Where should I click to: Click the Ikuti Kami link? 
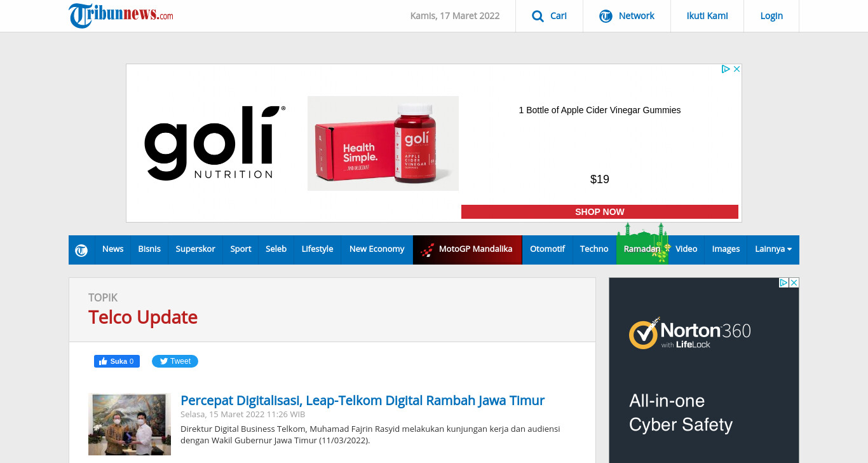(707, 16)
